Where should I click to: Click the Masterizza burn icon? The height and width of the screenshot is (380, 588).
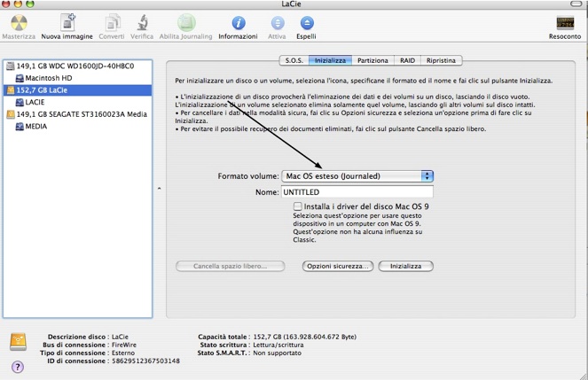(x=19, y=23)
